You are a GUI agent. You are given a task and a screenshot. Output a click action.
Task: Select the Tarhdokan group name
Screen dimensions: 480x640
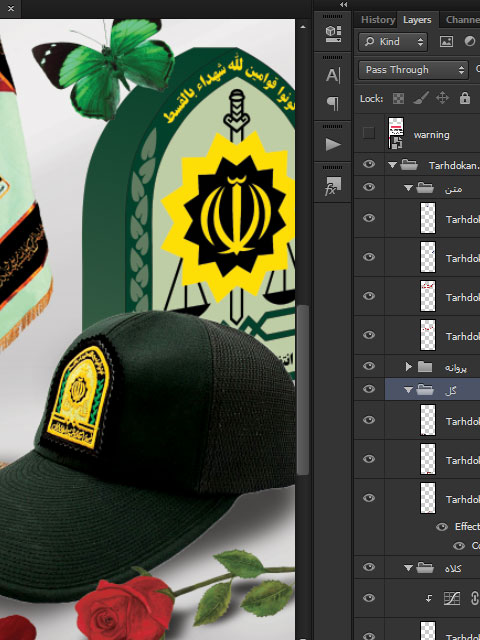pyautogui.click(x=453, y=165)
